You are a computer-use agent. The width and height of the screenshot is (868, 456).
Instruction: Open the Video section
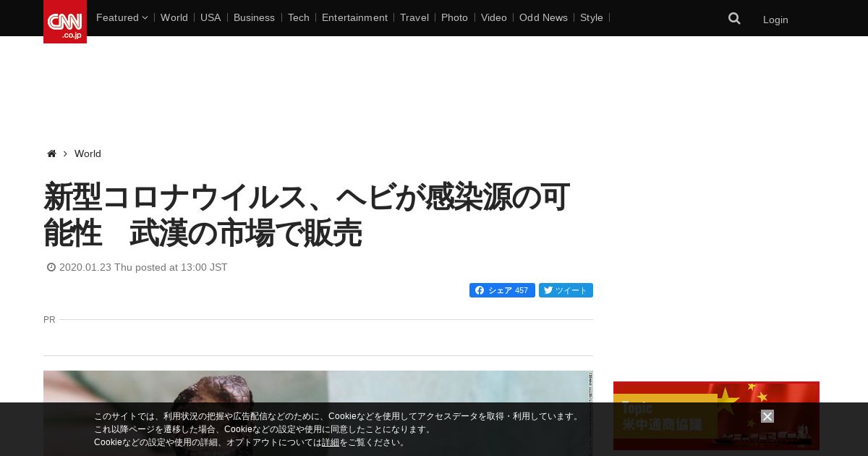pyautogui.click(x=494, y=17)
